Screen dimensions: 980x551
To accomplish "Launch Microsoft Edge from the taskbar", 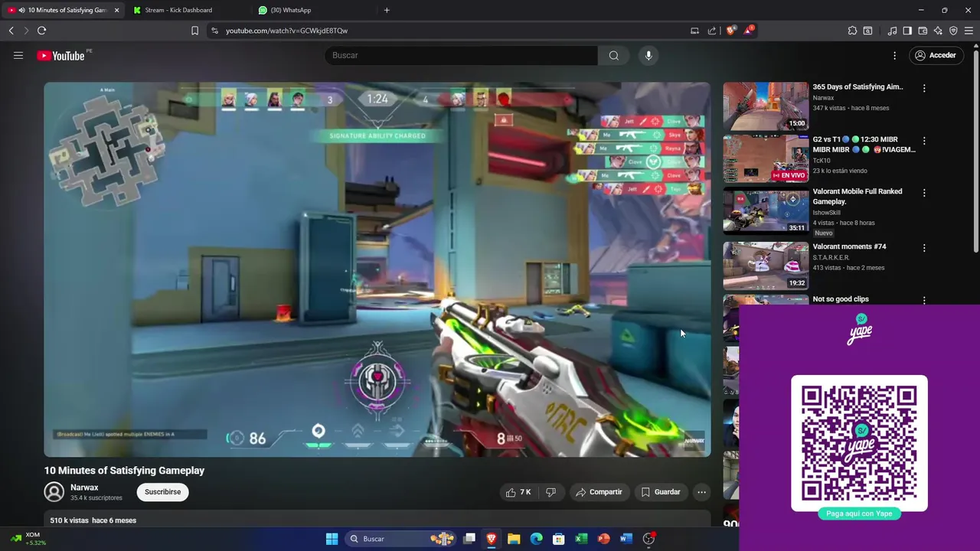I will click(x=536, y=539).
